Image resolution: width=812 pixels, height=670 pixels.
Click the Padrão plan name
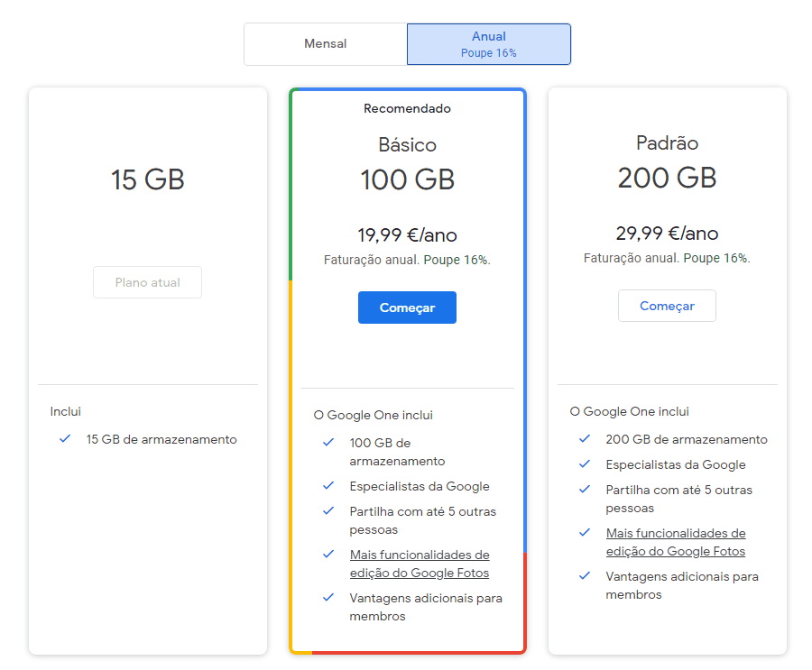coord(667,142)
